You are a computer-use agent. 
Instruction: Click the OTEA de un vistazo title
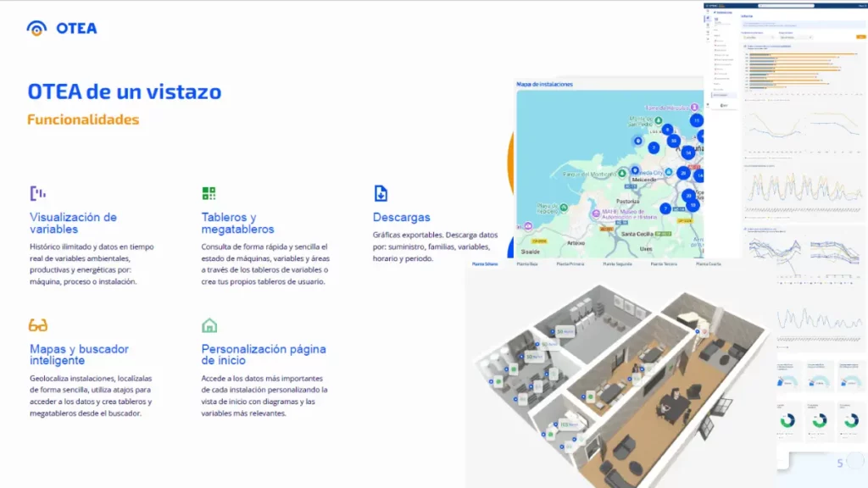coord(125,91)
